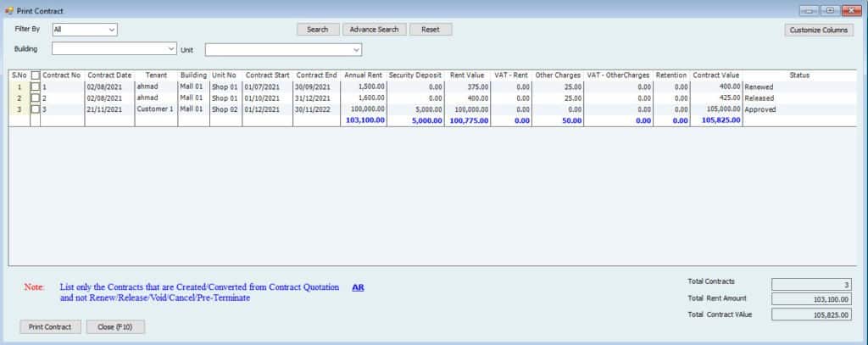Open Advance Search
868x345 pixels.
pos(374,30)
